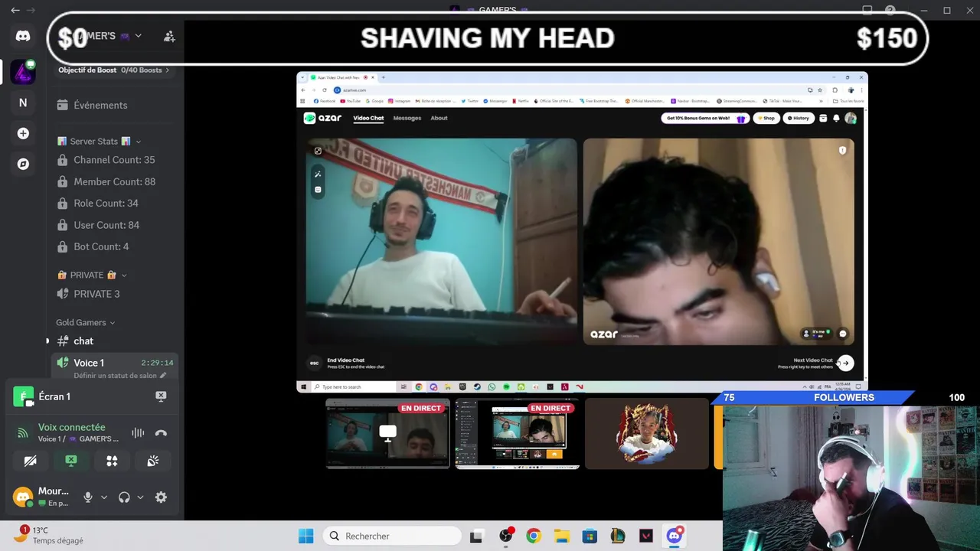This screenshot has width=980, height=551.
Task: Open Task View on the taskbar
Action: coord(476,536)
